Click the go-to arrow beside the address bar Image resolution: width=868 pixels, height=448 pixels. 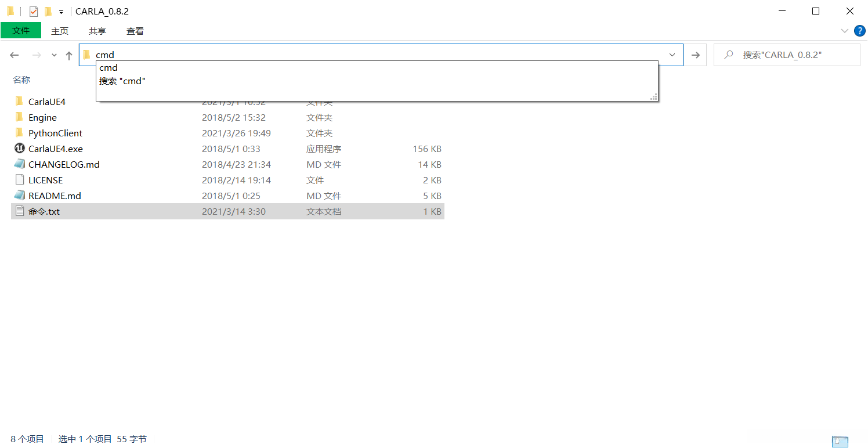click(x=695, y=55)
